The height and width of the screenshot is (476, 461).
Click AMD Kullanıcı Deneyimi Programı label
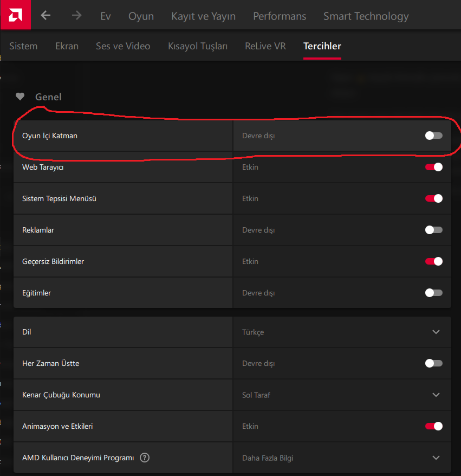click(78, 458)
